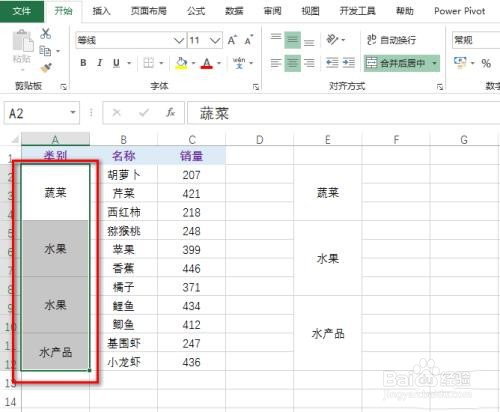
Task: Click the text orientation icon
Action: point(332,40)
